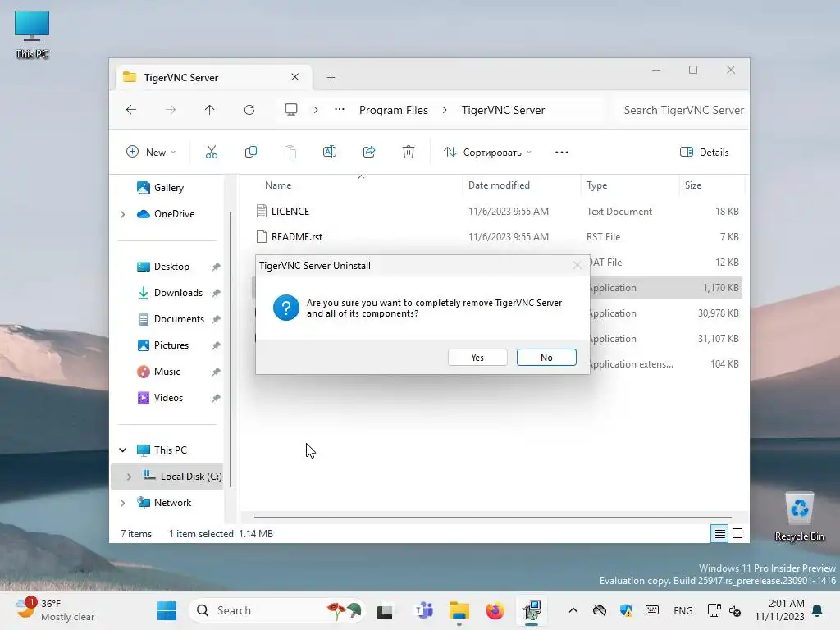
Task: Switch to details list view icon
Action: [x=719, y=533]
